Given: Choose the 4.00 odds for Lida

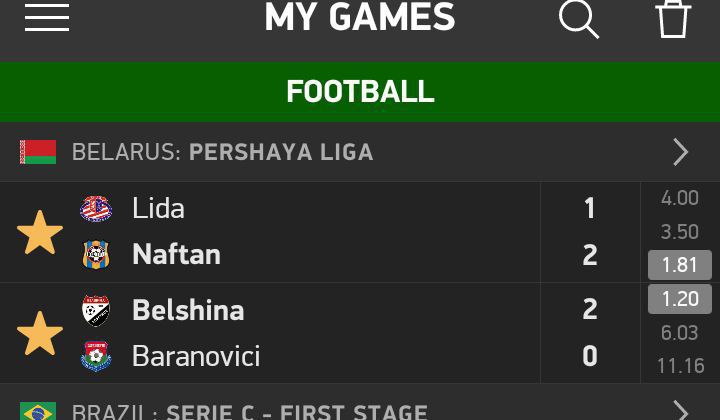Looking at the screenshot, I should point(680,198).
